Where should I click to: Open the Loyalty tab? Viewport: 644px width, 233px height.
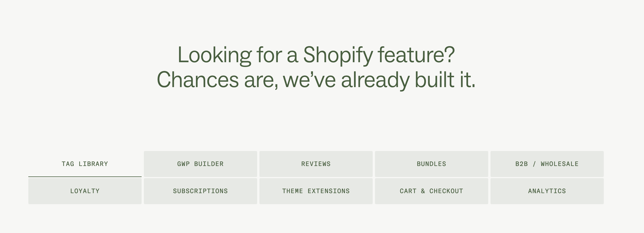(85, 191)
